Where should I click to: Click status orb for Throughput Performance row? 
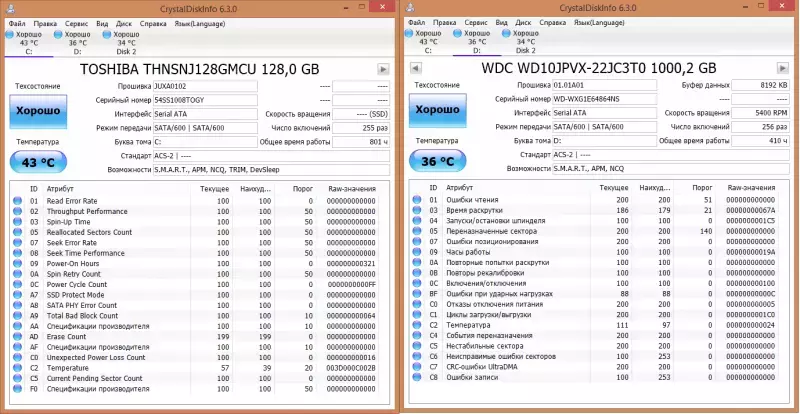[18, 211]
